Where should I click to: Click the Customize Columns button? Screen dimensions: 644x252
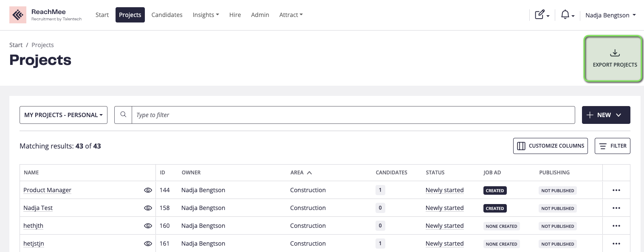pyautogui.click(x=550, y=146)
